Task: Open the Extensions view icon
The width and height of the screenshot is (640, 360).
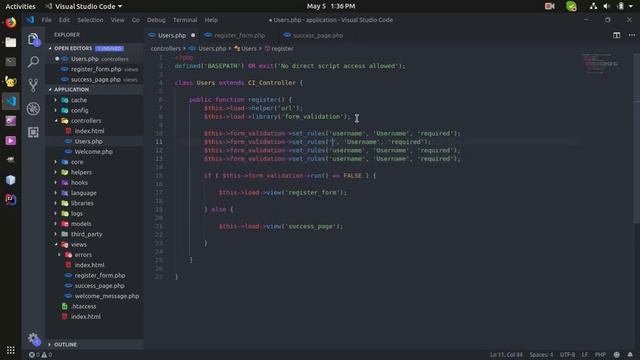Action: point(33,132)
